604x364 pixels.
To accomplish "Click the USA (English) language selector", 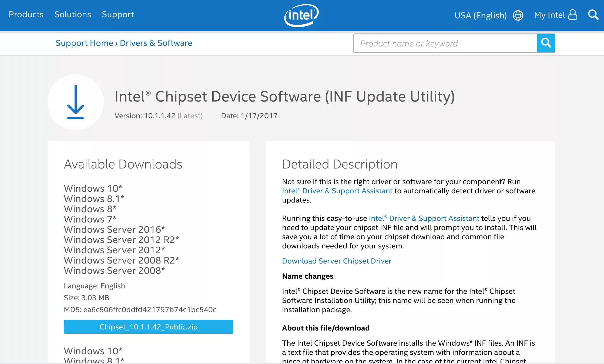I will tap(488, 15).
